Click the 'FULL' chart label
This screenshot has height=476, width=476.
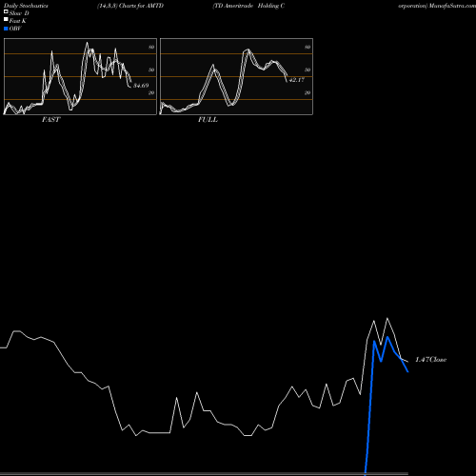tap(208, 120)
